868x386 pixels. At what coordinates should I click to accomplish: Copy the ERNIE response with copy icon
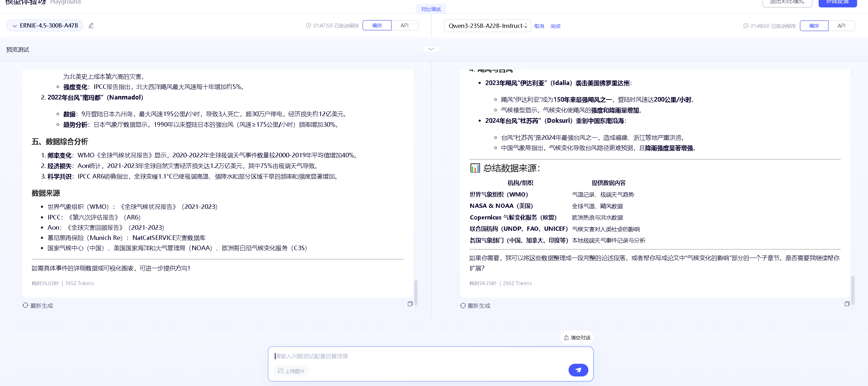point(410,304)
